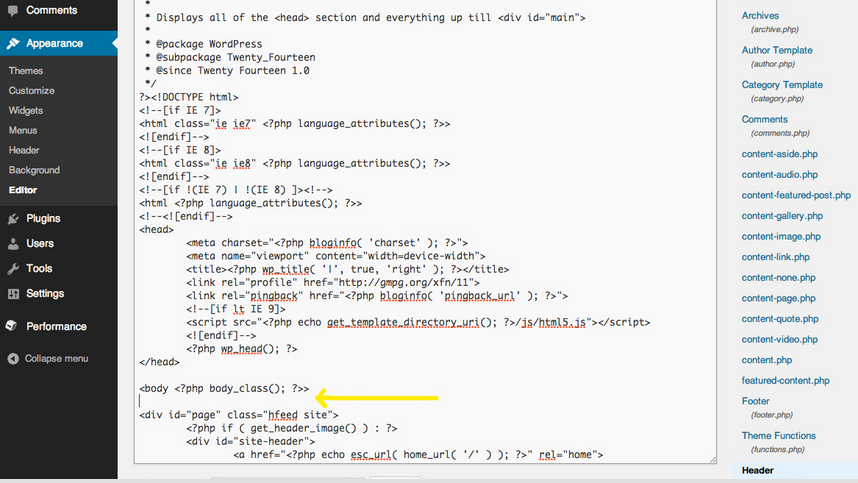This screenshot has height=483, width=858.
Task: Click after body_class line in editor
Action: click(224, 388)
